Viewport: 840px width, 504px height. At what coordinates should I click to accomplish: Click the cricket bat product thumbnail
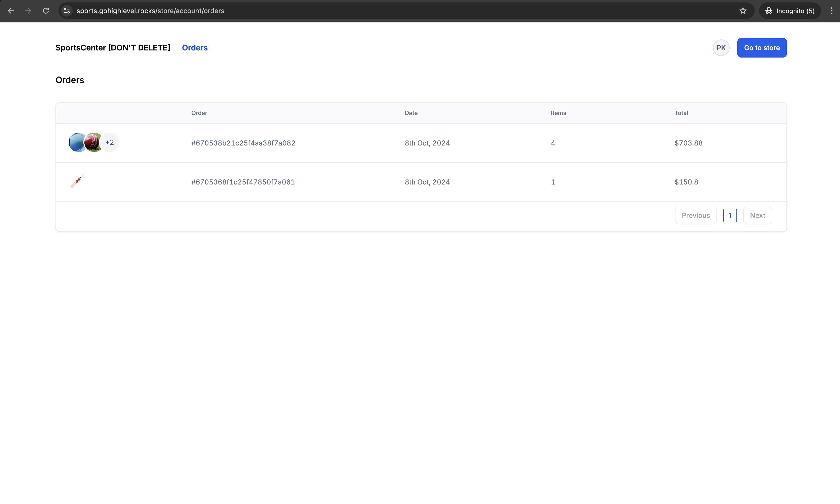coord(78,181)
